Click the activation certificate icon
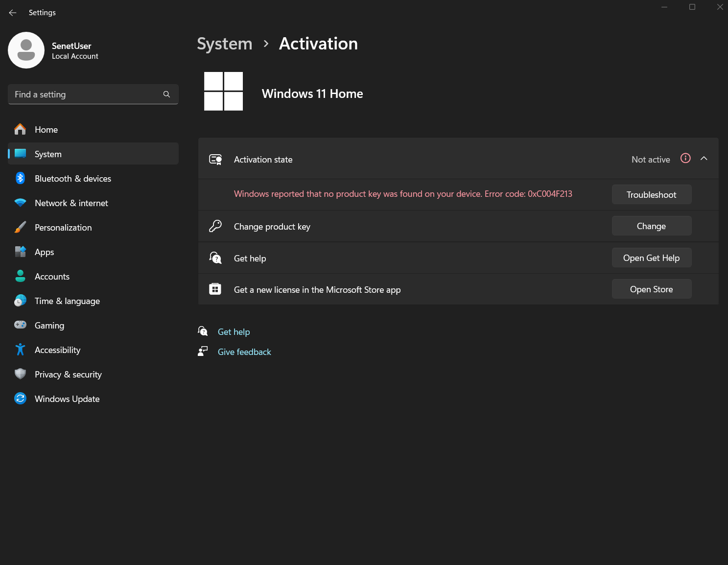The image size is (728, 565). coord(216,160)
